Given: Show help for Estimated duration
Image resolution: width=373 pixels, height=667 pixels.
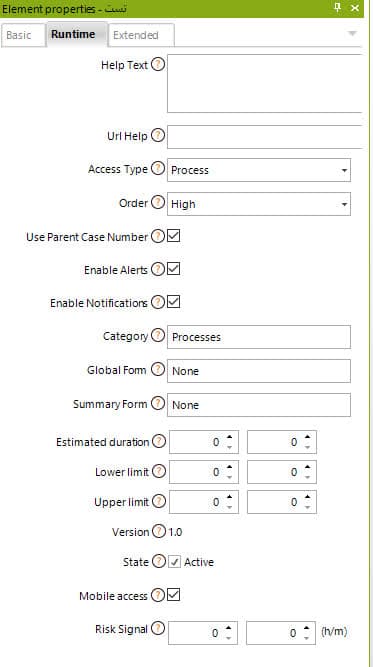Looking at the screenshot, I should click(x=159, y=442).
